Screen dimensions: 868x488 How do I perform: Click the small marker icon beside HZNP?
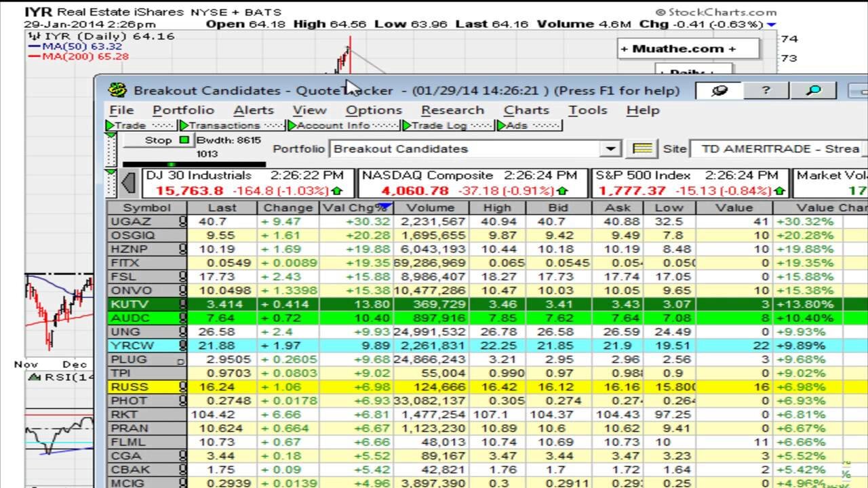(182, 249)
